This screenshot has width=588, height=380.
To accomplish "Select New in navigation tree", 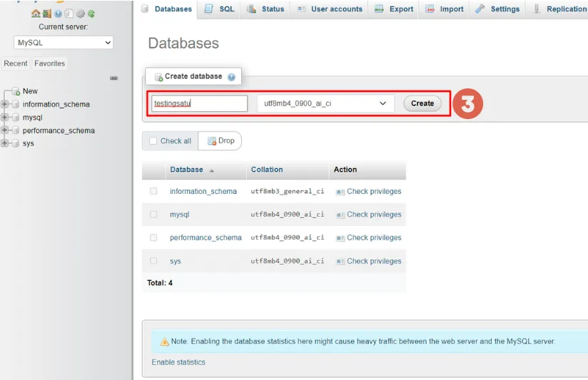I will (30, 91).
